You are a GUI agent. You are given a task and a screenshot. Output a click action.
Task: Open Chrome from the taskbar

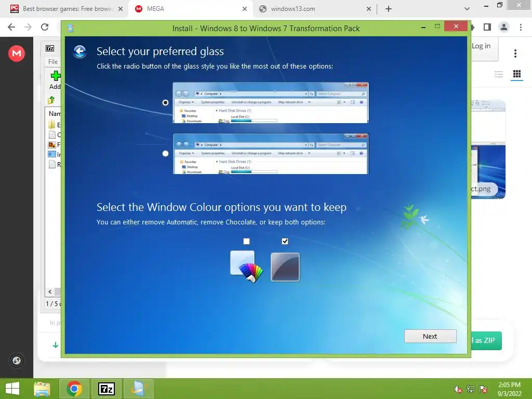click(74, 389)
